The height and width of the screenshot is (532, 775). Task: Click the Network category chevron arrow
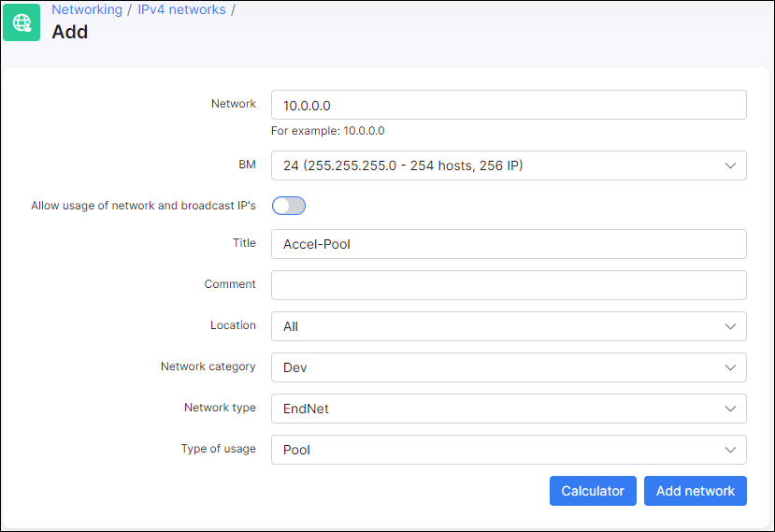(730, 367)
